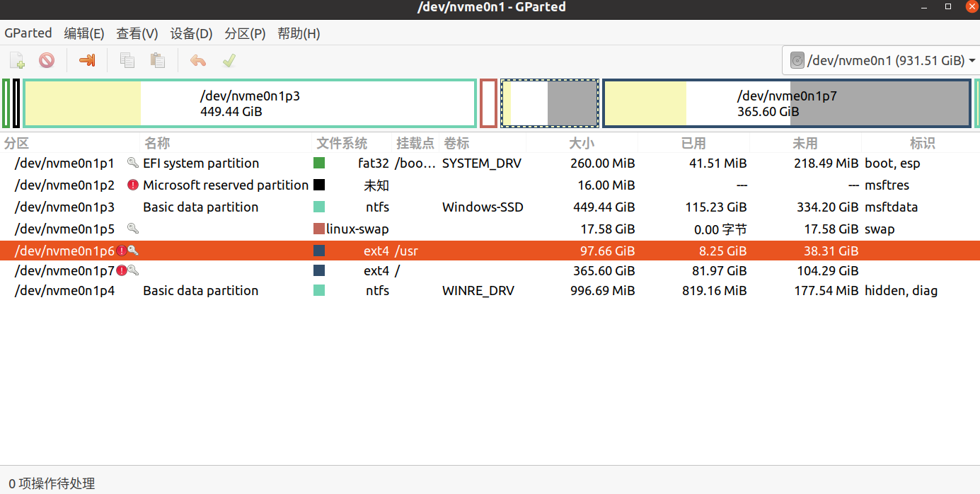The image size is (980, 494).
Task: Click the key lock icon on nvme0n1p5
Action: tap(132, 229)
